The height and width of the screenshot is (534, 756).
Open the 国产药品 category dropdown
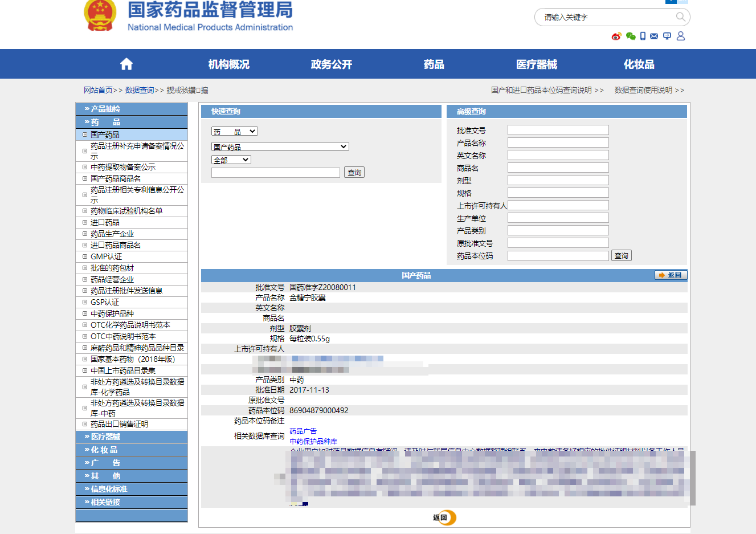click(280, 146)
